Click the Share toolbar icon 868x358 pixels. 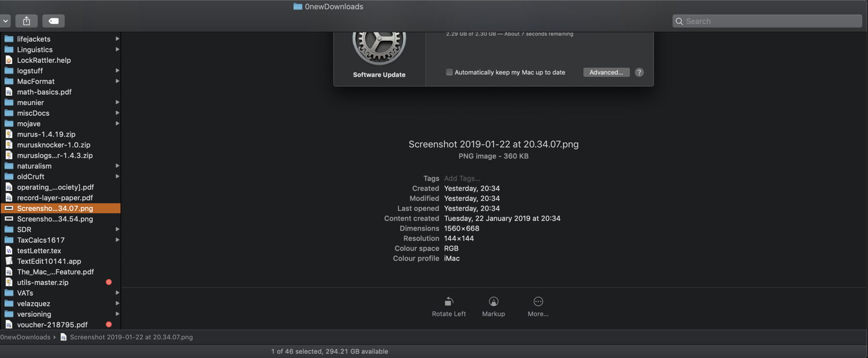coord(26,21)
